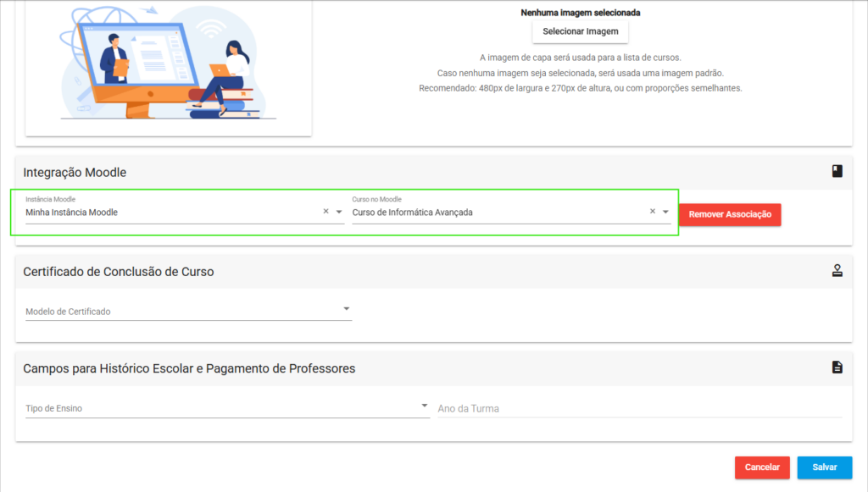Click the Minha Instância Moodle value text
Image resolution: width=868 pixels, height=492 pixels.
(x=72, y=213)
